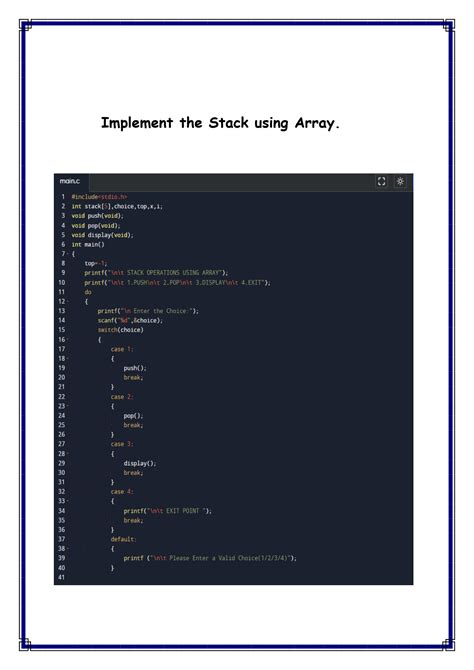Collapse the case 3 block fold at line 28
The height and width of the screenshot is (670, 474).
pyautogui.click(x=68, y=454)
